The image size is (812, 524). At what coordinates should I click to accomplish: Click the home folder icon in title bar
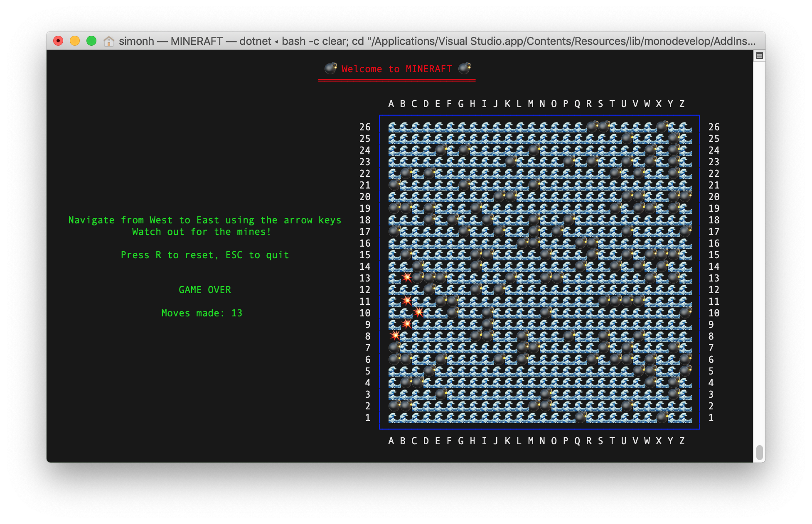108,41
